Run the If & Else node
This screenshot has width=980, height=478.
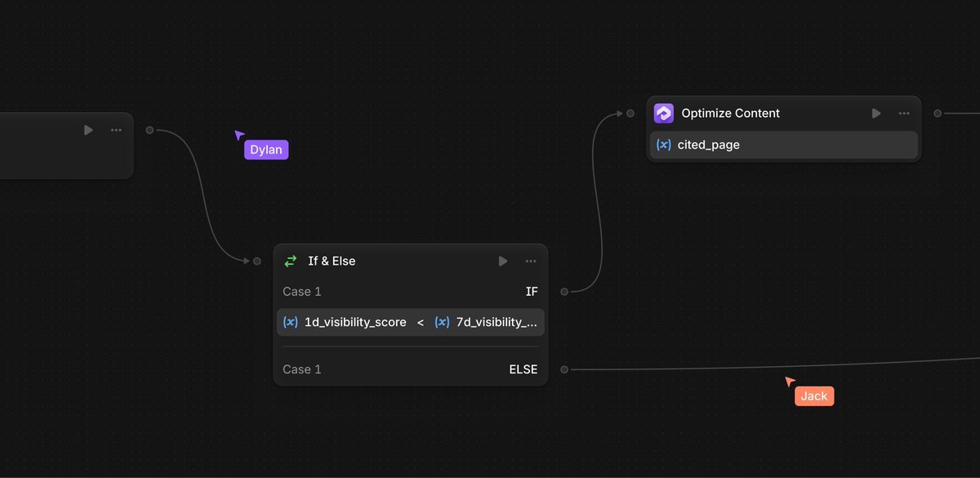(503, 261)
